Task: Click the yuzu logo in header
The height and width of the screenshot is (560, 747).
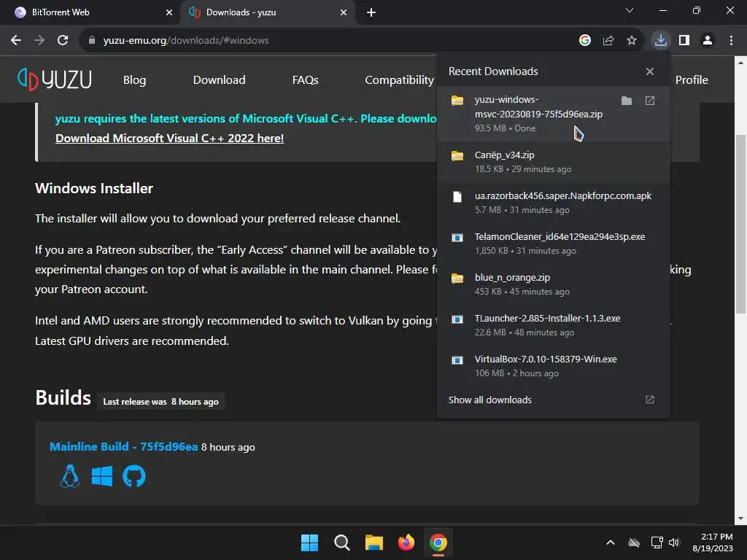Action: coord(54,79)
